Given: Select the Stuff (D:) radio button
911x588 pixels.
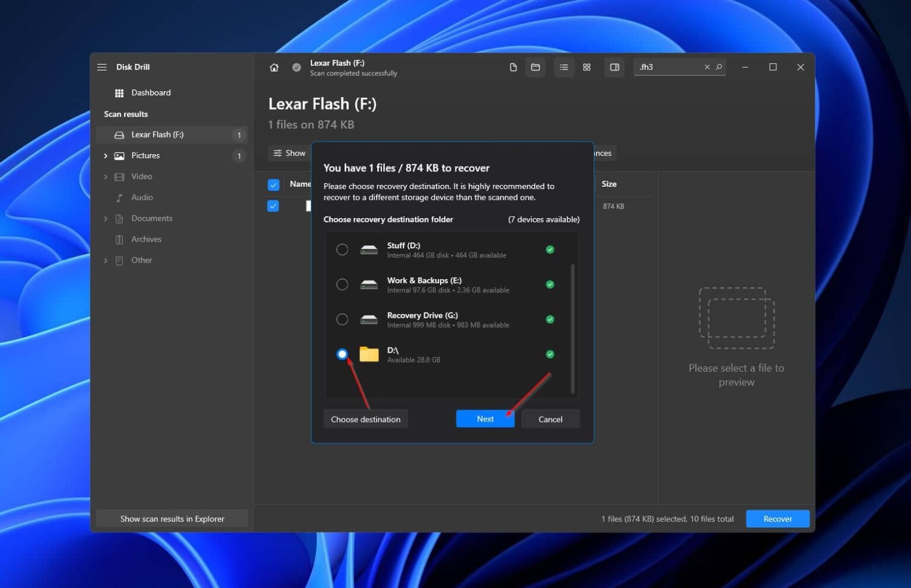Looking at the screenshot, I should coord(342,250).
